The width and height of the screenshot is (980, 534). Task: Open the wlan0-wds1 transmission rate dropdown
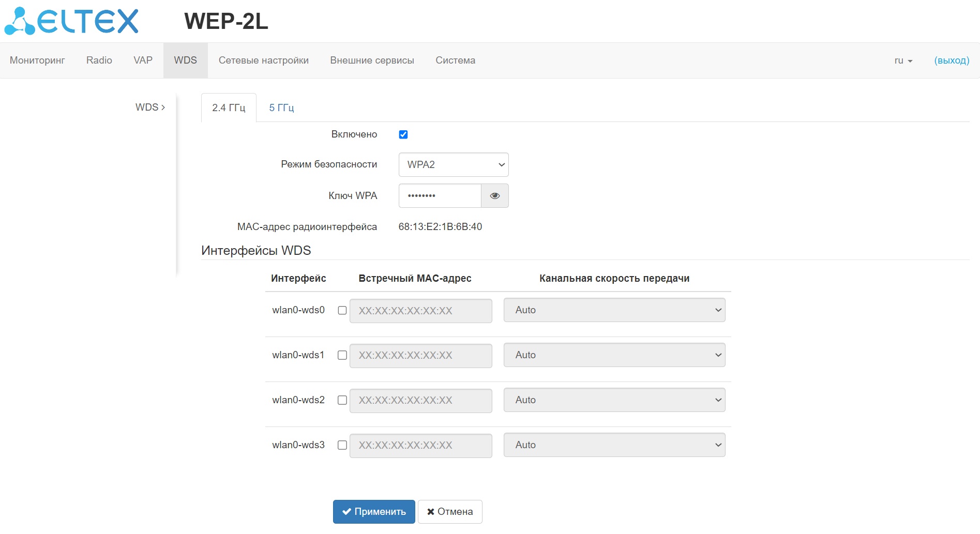click(614, 355)
